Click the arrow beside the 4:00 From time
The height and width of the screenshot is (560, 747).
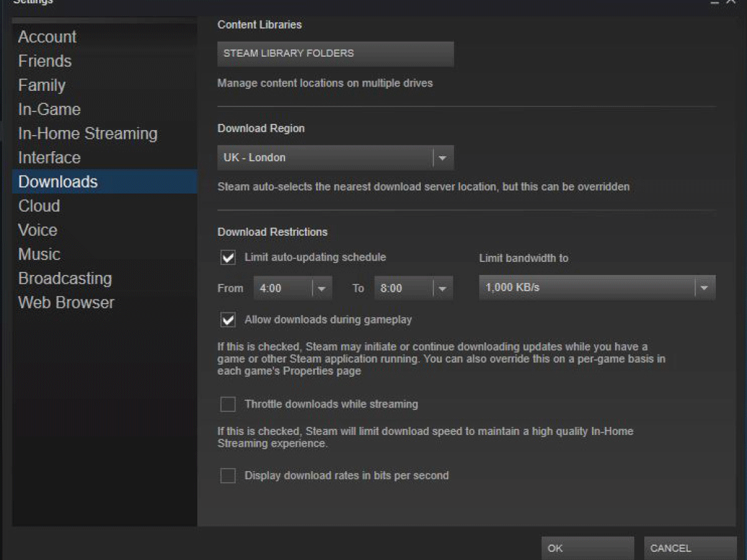[322, 289]
